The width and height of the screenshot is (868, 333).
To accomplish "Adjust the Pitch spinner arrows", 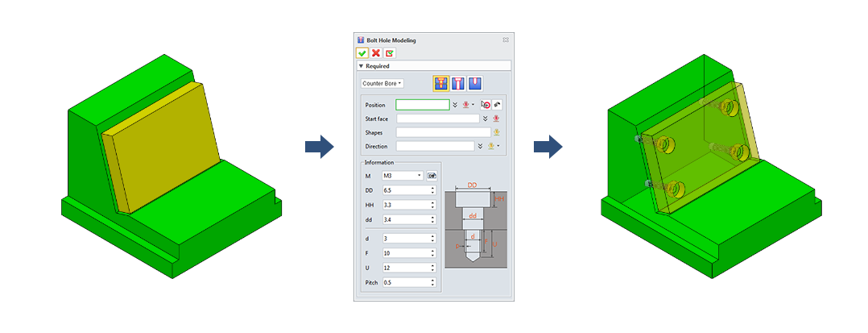I will tap(433, 282).
